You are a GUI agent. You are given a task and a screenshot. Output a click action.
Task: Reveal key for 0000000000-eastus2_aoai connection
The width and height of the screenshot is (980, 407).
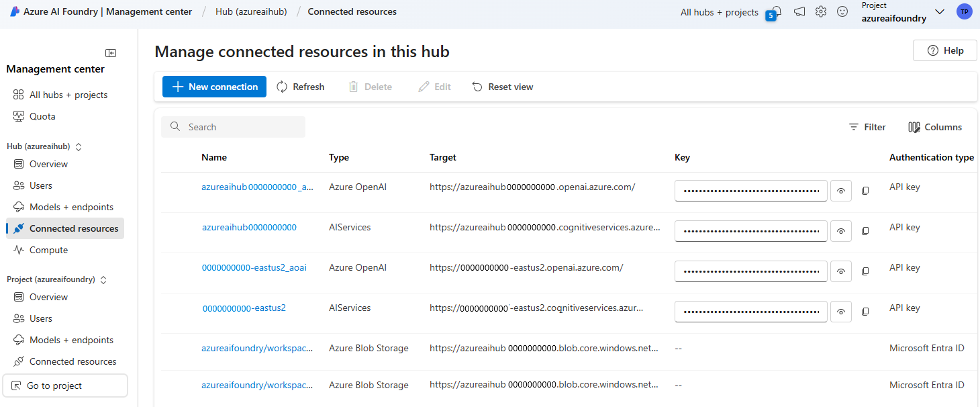coord(841,271)
